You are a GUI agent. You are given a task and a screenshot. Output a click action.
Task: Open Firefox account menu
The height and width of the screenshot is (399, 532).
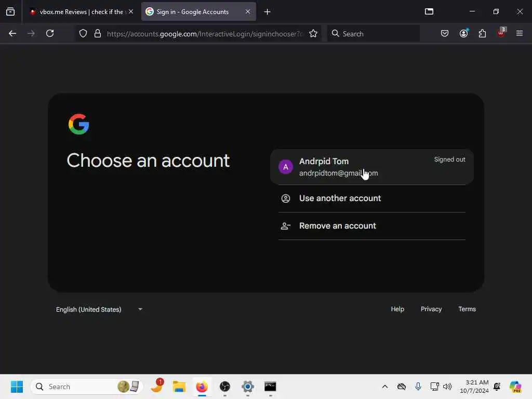coord(464,33)
